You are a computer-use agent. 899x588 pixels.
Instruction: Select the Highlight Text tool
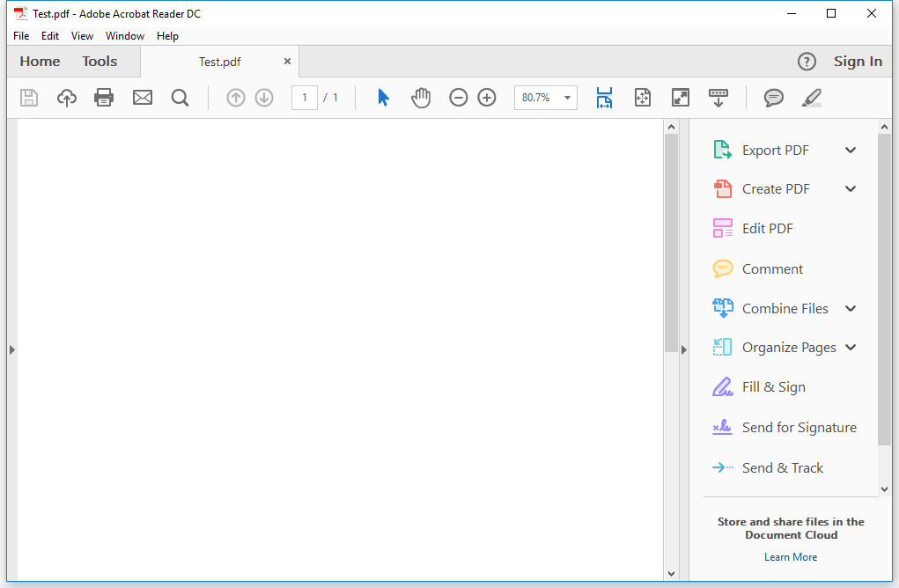tap(811, 98)
